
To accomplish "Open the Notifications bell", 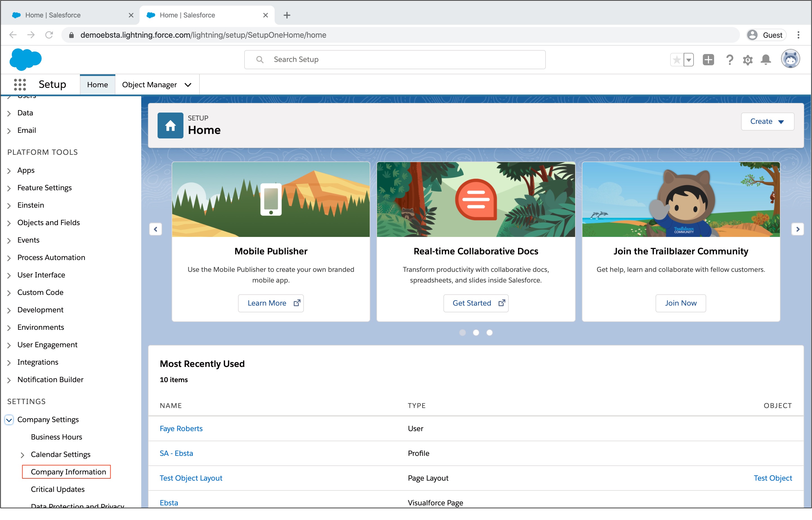I will point(765,60).
